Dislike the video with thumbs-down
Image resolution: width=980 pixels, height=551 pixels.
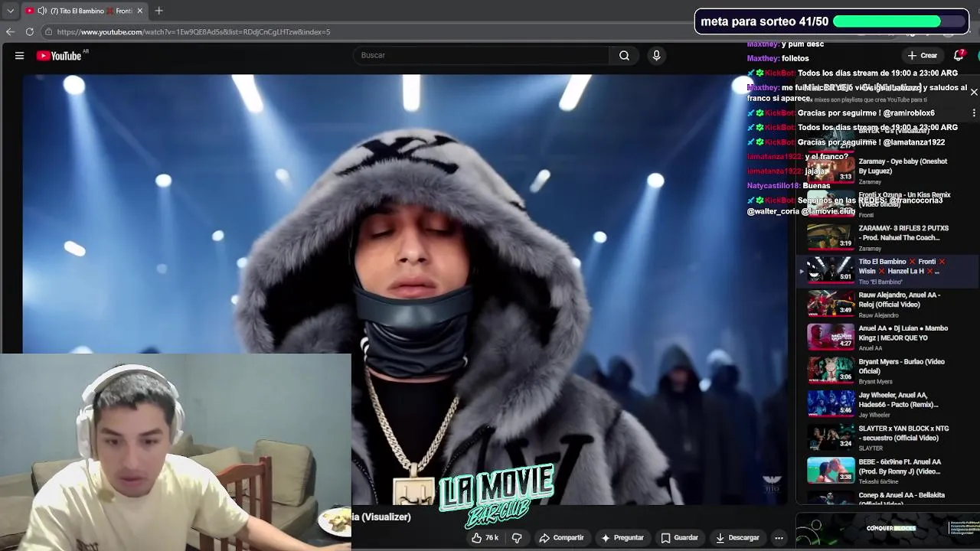pos(517,538)
